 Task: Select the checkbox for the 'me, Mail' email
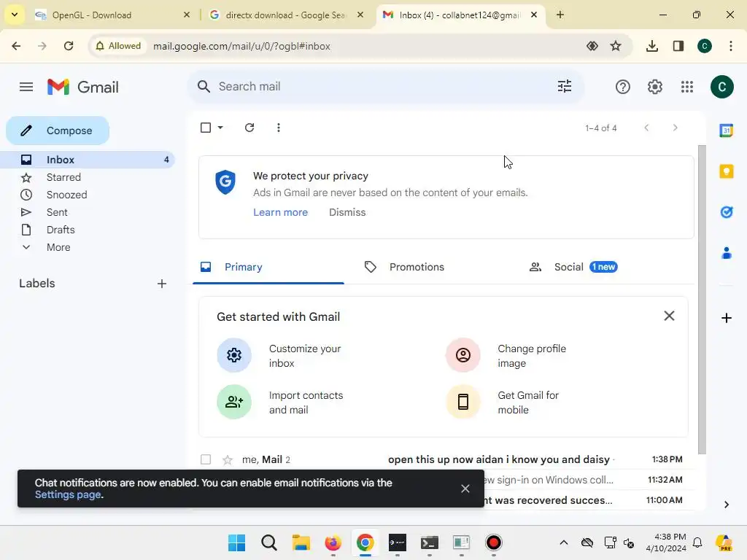point(206,459)
